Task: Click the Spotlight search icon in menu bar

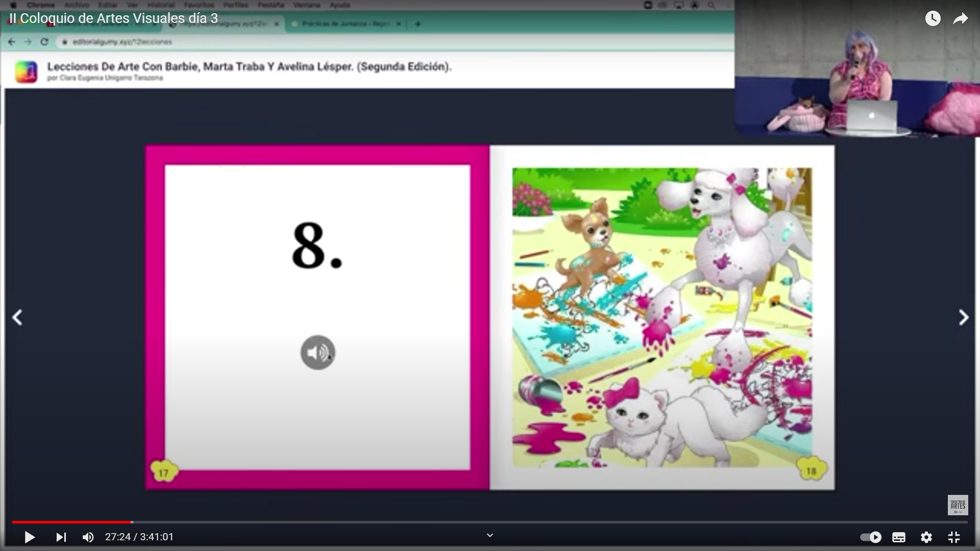Action: click(711, 5)
